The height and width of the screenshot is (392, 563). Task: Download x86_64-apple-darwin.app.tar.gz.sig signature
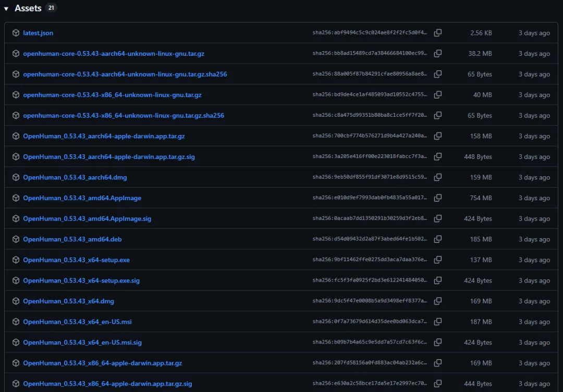point(107,384)
